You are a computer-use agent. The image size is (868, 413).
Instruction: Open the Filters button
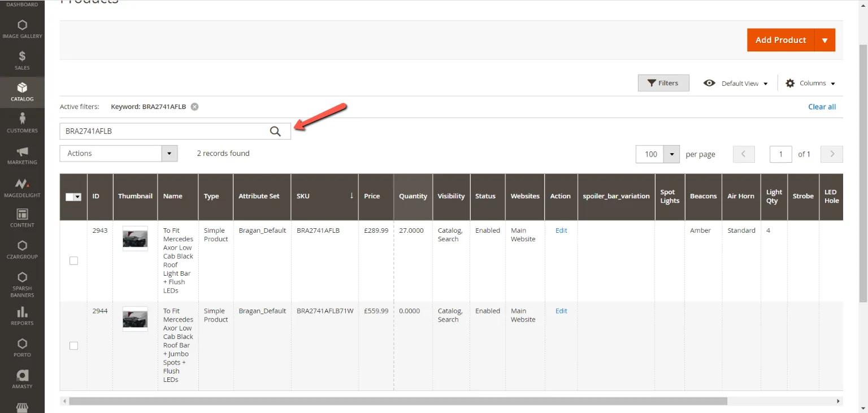[x=663, y=83]
